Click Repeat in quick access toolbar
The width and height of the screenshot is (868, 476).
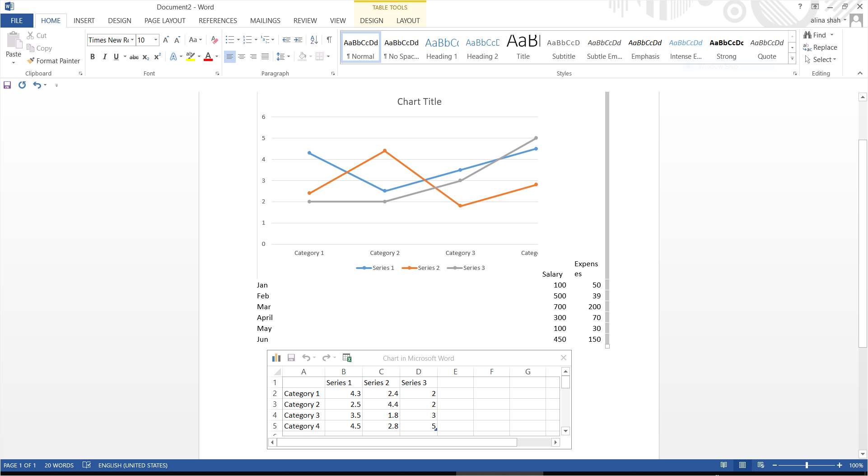click(22, 85)
